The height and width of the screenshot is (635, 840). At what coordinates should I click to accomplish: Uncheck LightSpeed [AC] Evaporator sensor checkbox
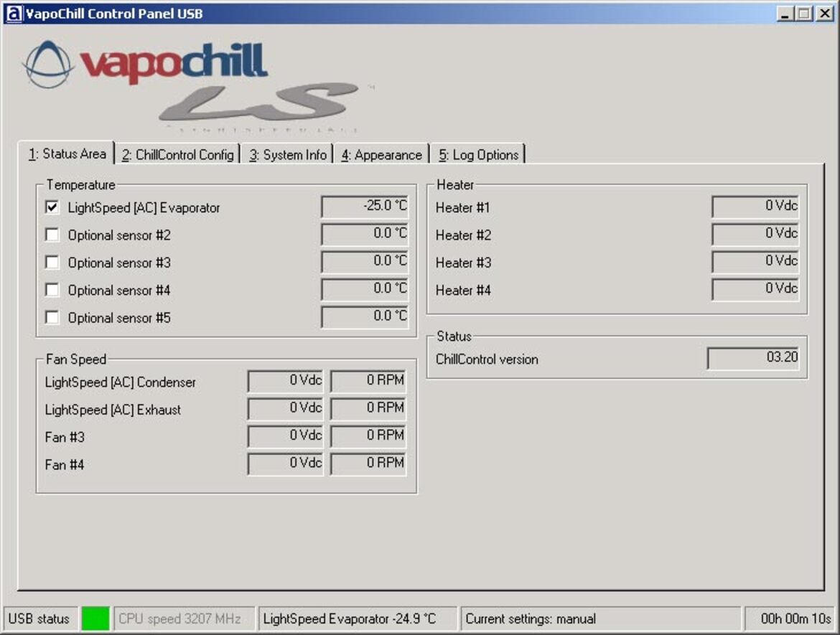coord(52,207)
